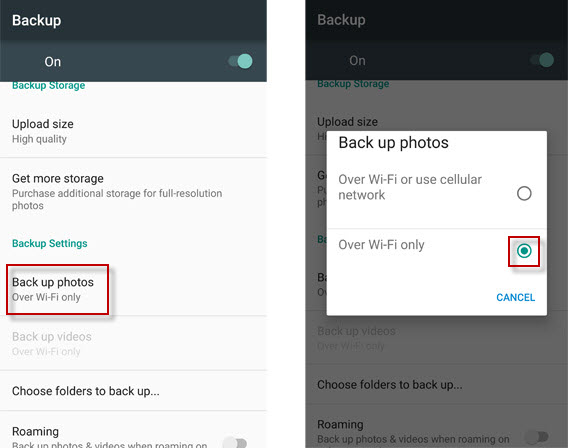Tap the Backup Storage header in left screen
This screenshot has width=568, height=448.
pos(49,86)
